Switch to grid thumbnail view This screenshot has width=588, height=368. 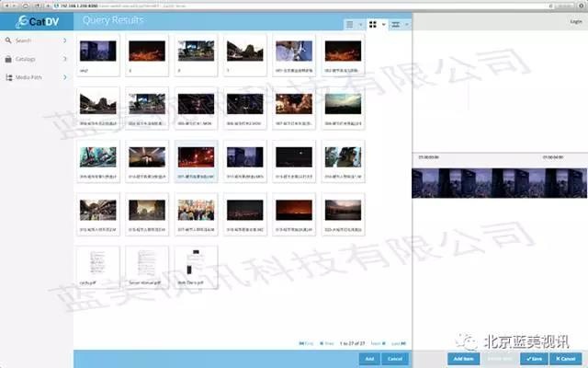pyautogui.click(x=373, y=25)
